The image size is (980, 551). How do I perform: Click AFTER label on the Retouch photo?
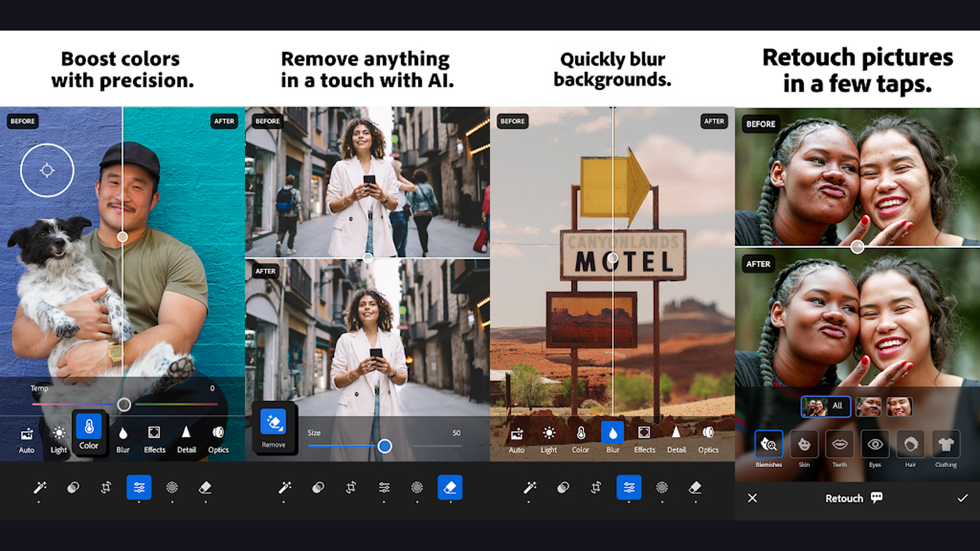point(758,264)
